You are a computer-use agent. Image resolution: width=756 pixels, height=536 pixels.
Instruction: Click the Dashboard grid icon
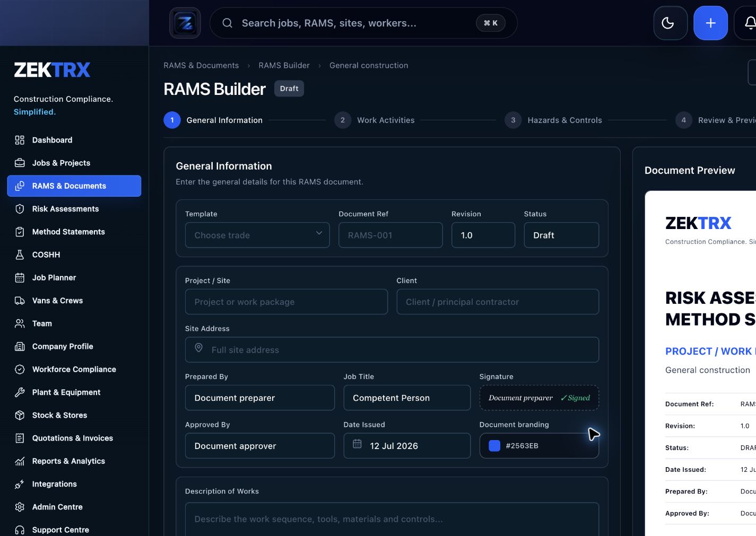(20, 140)
